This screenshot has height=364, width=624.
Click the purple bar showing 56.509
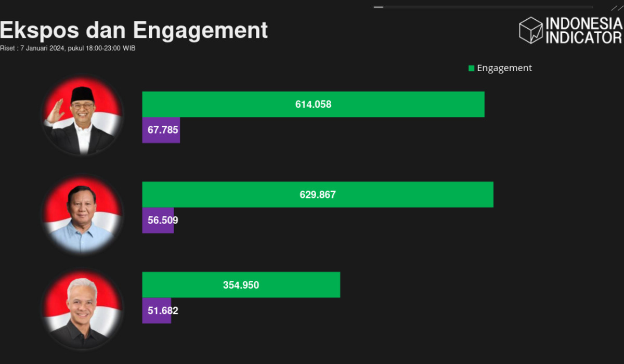158,220
